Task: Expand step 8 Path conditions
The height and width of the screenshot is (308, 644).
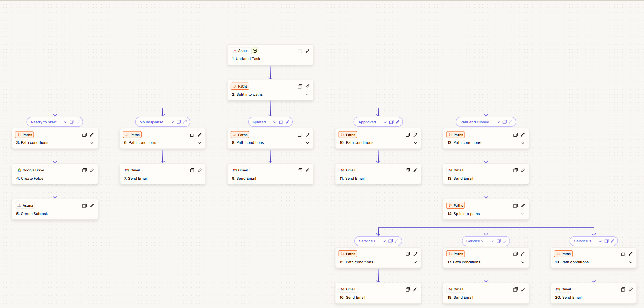Action: tap(307, 143)
